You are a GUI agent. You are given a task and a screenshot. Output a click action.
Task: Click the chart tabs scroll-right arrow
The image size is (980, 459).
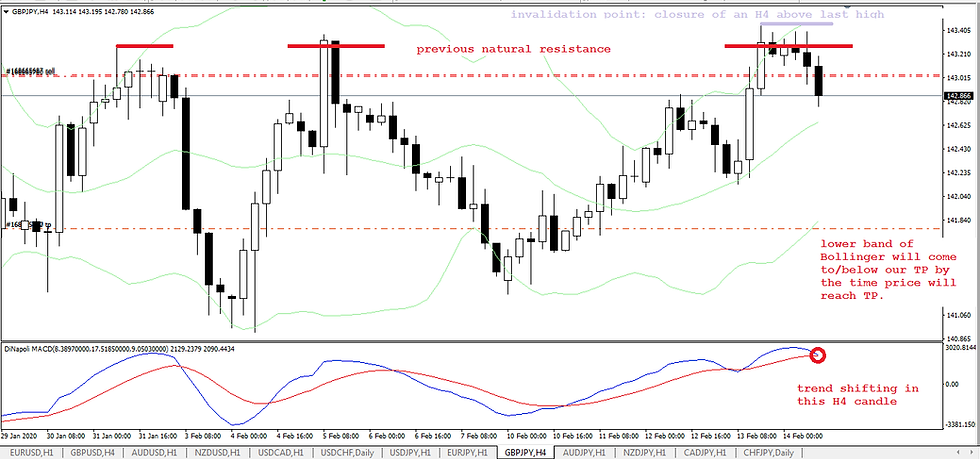[x=971, y=452]
